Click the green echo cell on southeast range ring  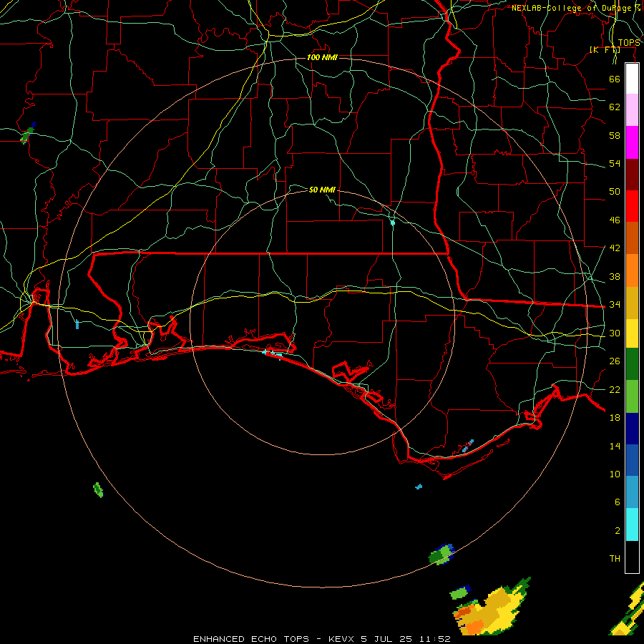[x=441, y=554]
